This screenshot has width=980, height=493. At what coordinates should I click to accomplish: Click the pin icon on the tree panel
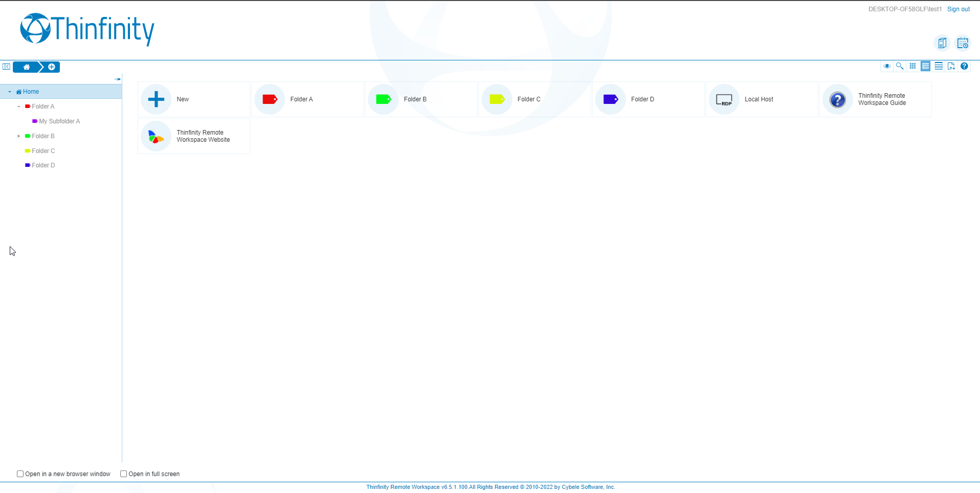[x=118, y=79]
